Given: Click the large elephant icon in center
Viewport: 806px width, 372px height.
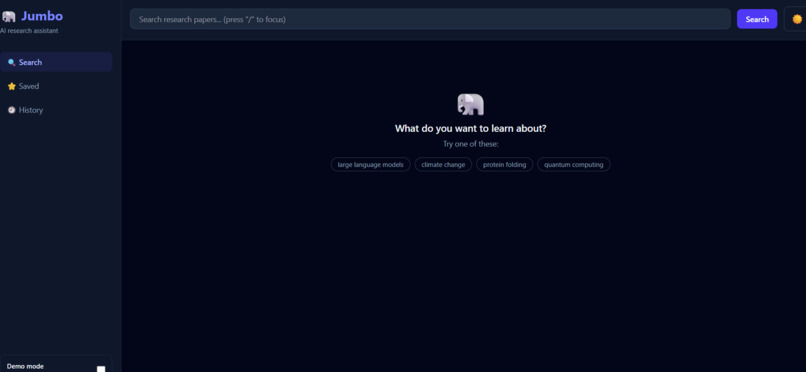Looking at the screenshot, I should point(470,104).
